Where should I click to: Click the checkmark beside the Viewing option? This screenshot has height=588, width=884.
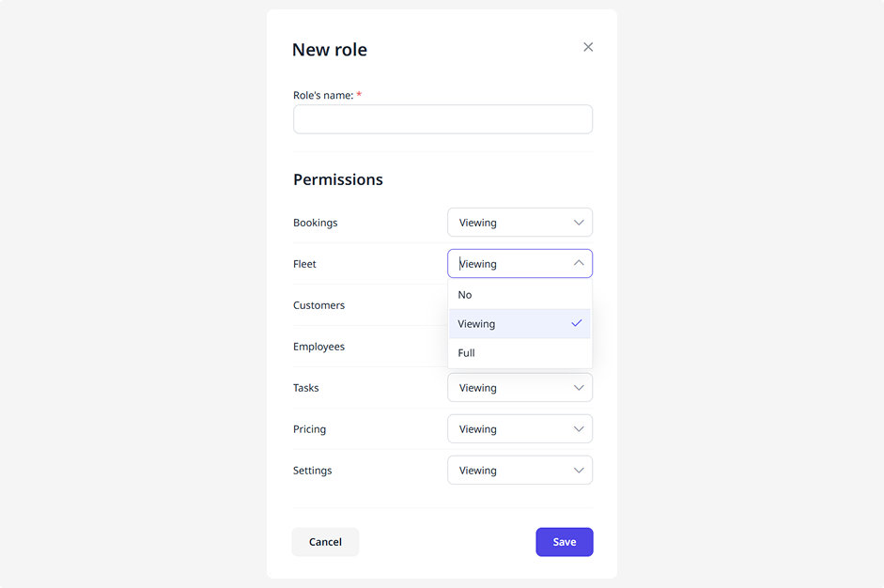577,324
